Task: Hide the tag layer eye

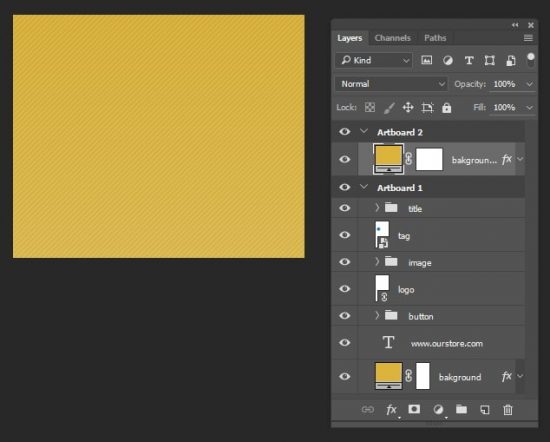Action: tap(345, 235)
